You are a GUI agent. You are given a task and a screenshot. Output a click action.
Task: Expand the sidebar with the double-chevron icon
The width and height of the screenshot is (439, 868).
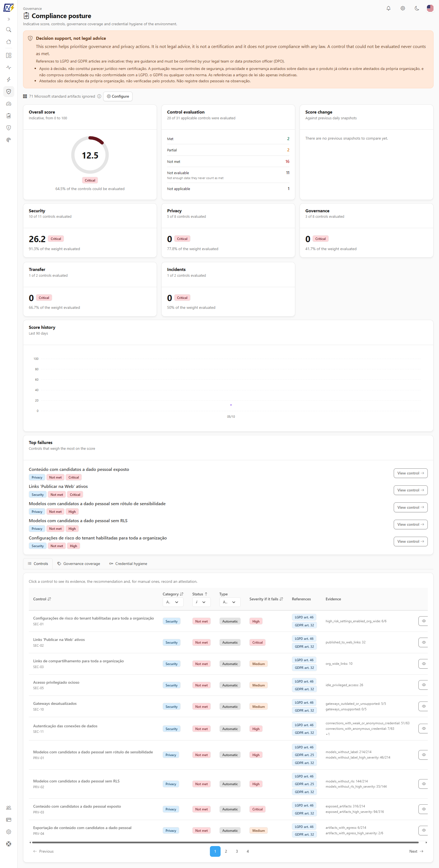9,19
